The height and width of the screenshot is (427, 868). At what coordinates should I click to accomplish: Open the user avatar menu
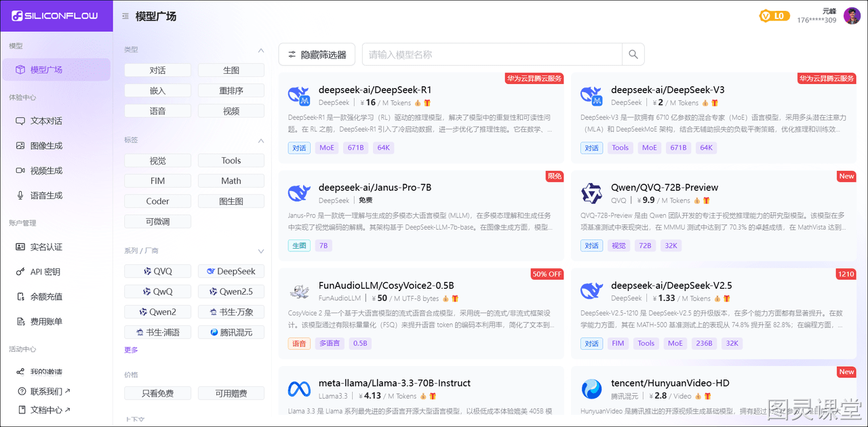(852, 16)
